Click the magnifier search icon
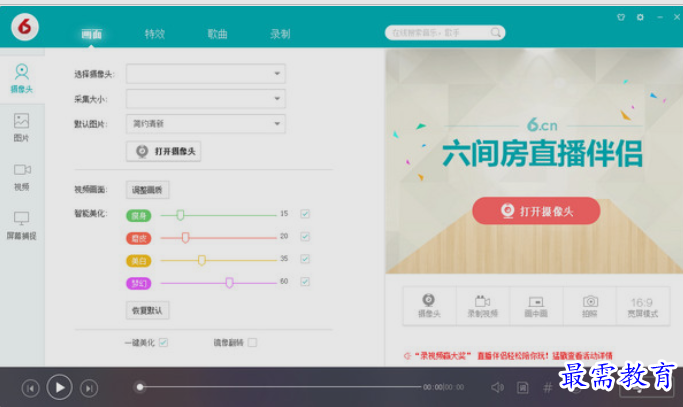 [495, 32]
